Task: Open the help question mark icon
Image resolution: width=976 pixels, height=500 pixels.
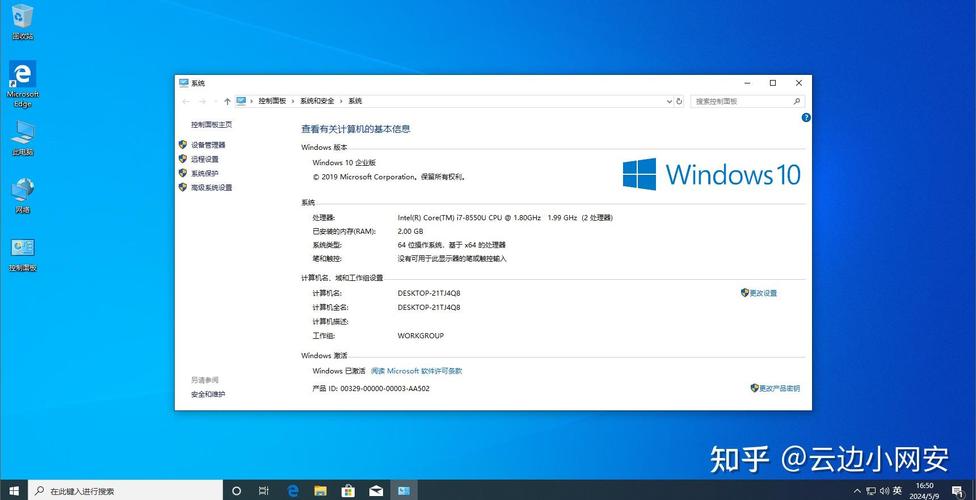Action: (806, 117)
